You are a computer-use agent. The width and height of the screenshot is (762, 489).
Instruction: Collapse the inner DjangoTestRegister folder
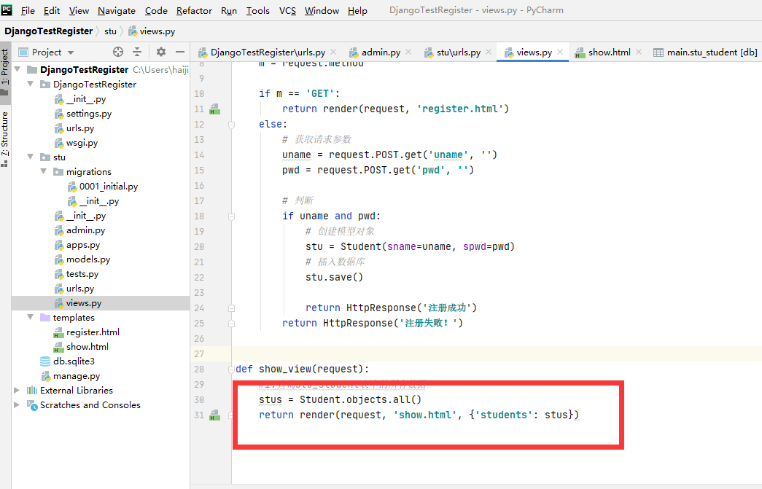[31, 84]
